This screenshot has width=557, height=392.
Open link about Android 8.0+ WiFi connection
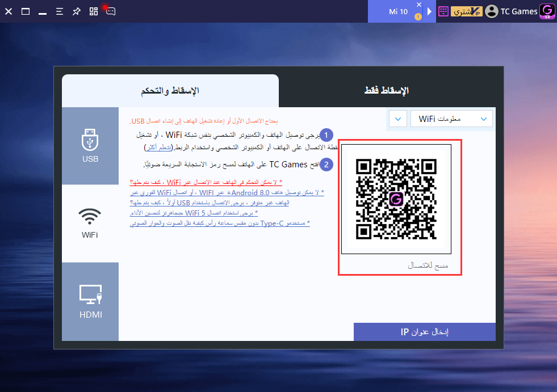click(x=227, y=192)
